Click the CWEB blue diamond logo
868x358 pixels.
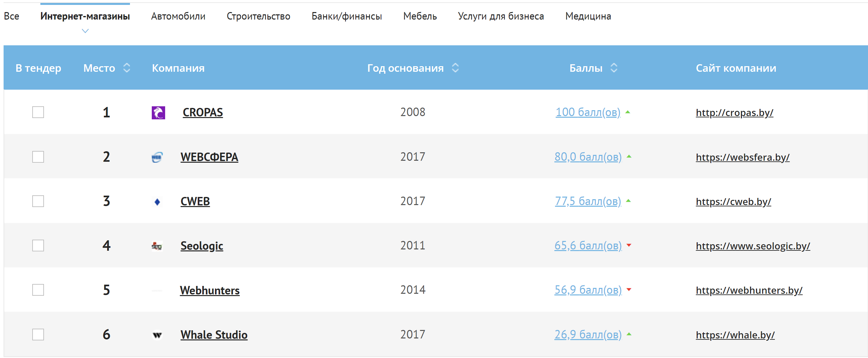(x=157, y=202)
